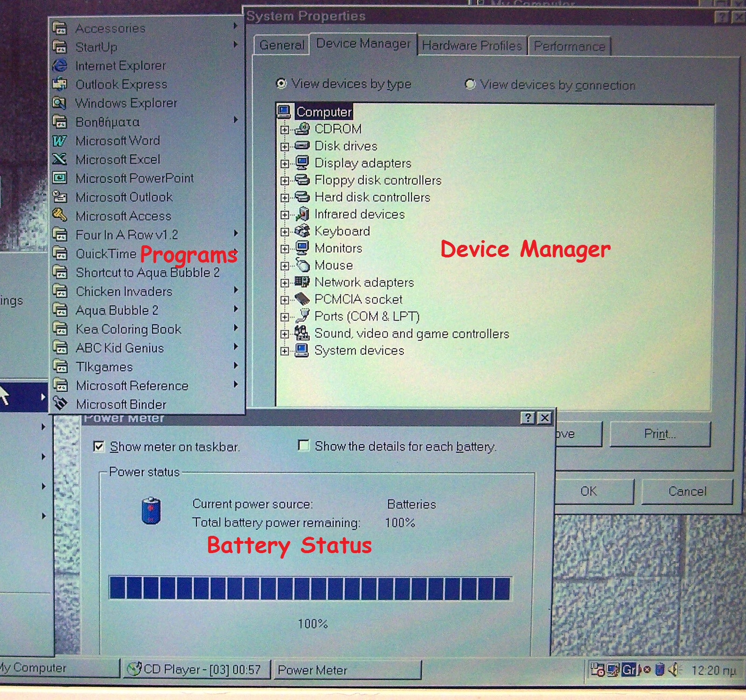Click the Microsoft Word W icon
Viewport: 746px width, 700px height.
click(60, 141)
